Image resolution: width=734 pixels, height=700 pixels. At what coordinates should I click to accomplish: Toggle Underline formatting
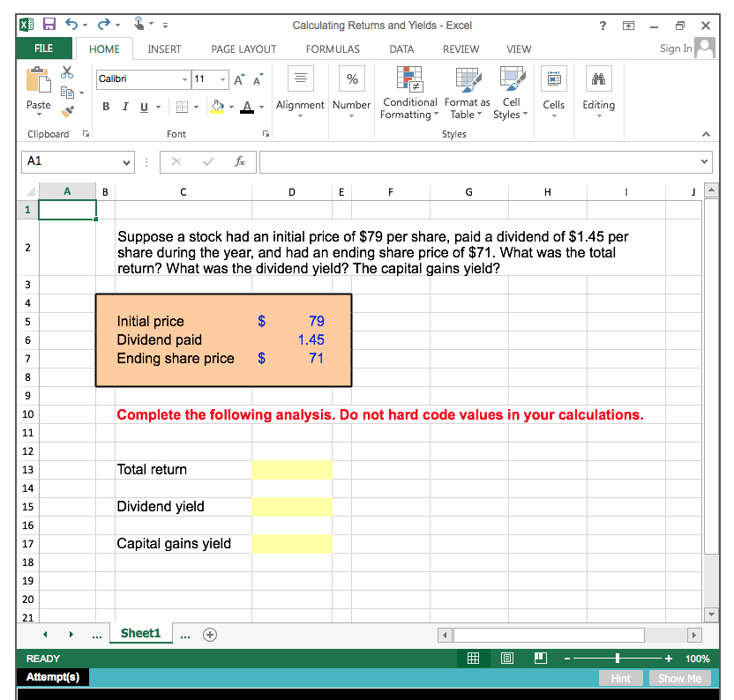point(142,106)
